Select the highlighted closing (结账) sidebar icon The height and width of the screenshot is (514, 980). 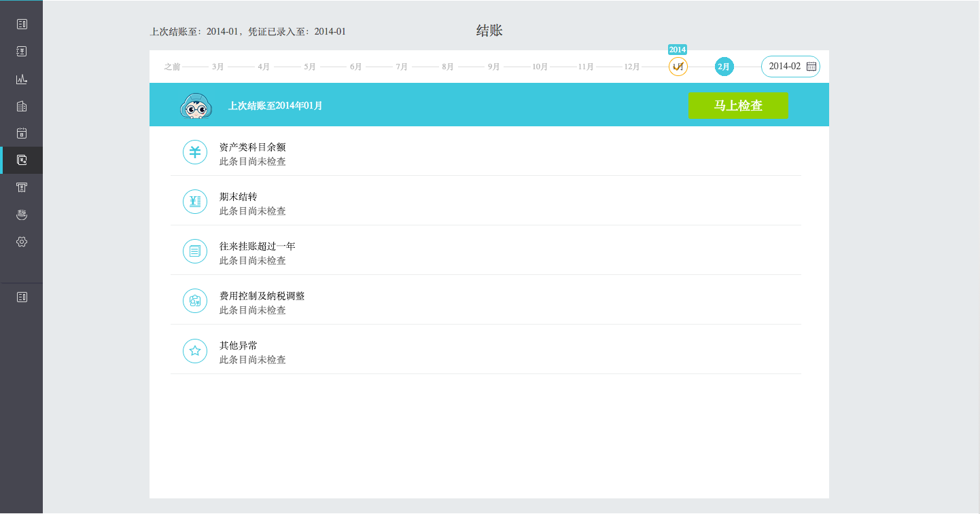point(22,160)
